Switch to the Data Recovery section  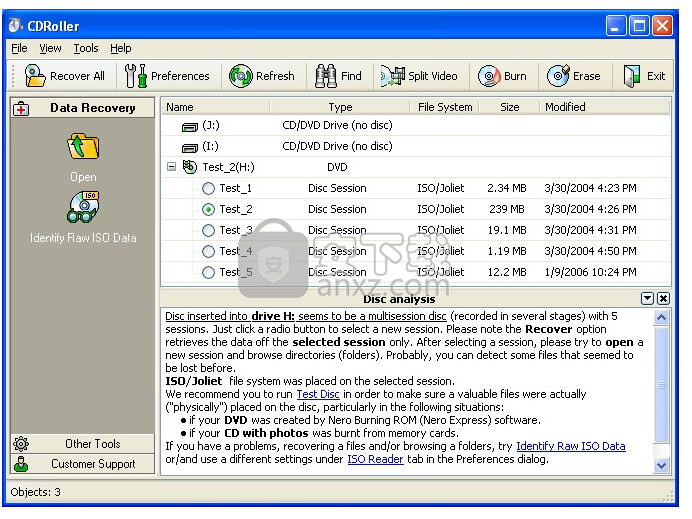tap(83, 108)
